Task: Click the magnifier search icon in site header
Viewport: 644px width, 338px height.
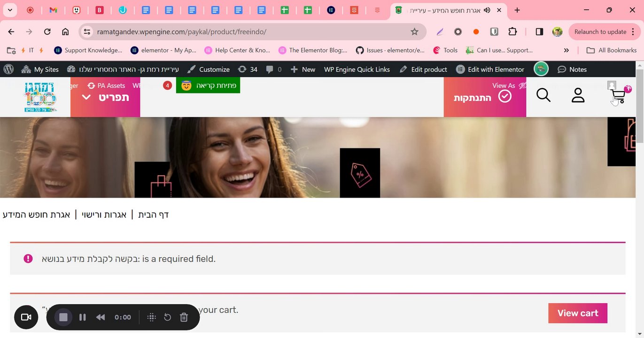Action: pyautogui.click(x=543, y=95)
